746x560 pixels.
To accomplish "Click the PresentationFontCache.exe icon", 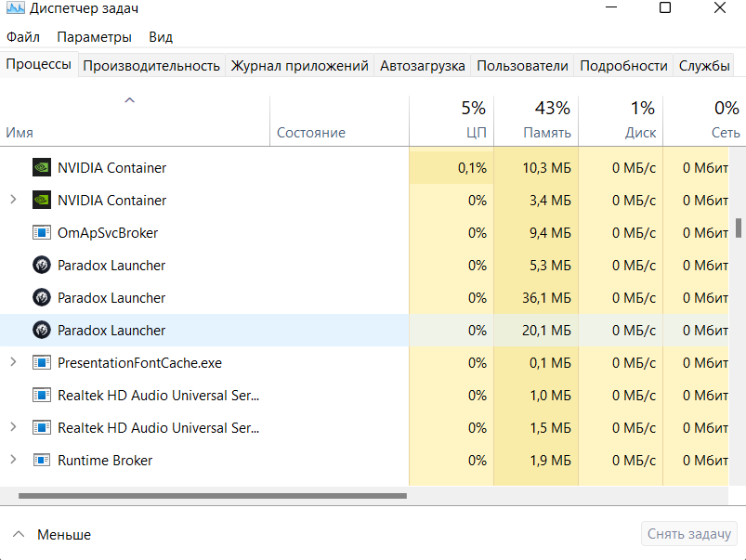I will (41, 362).
